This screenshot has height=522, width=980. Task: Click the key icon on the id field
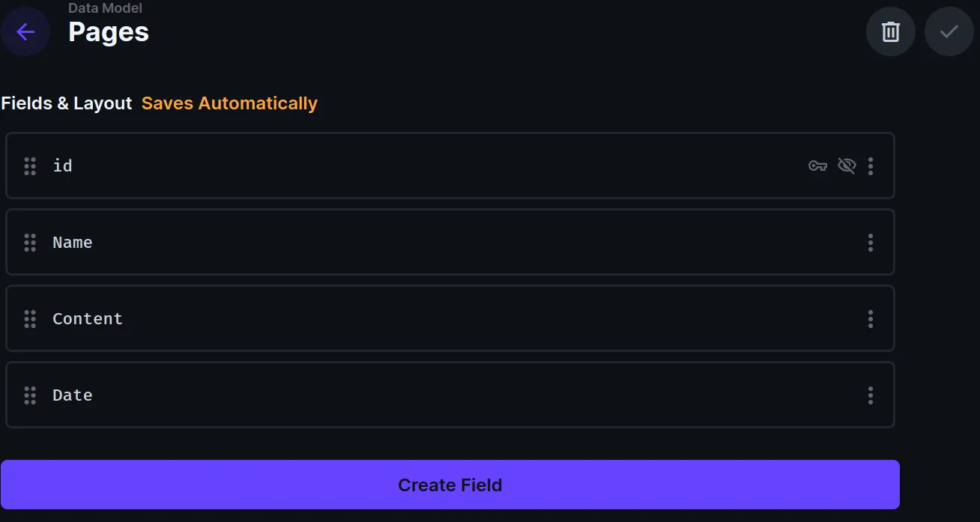pos(818,166)
